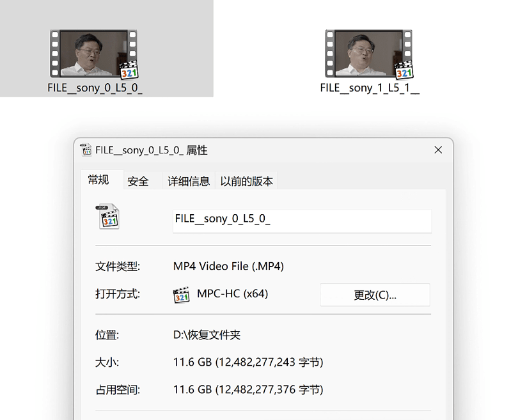Click the dialog title FILE__sony_0_L5_0_ 属性
The width and height of the screenshot is (511, 420).
[x=151, y=150]
